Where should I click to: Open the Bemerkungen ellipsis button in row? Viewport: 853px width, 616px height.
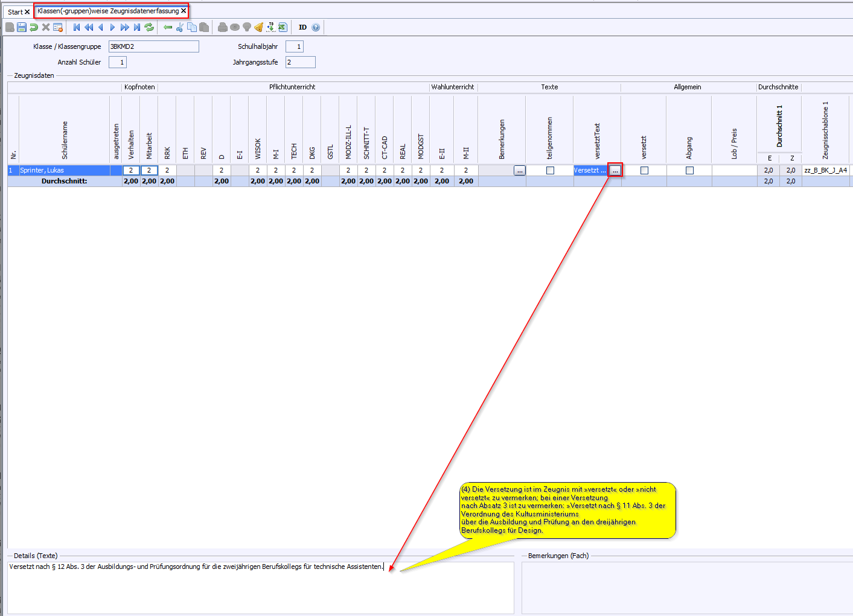519,171
